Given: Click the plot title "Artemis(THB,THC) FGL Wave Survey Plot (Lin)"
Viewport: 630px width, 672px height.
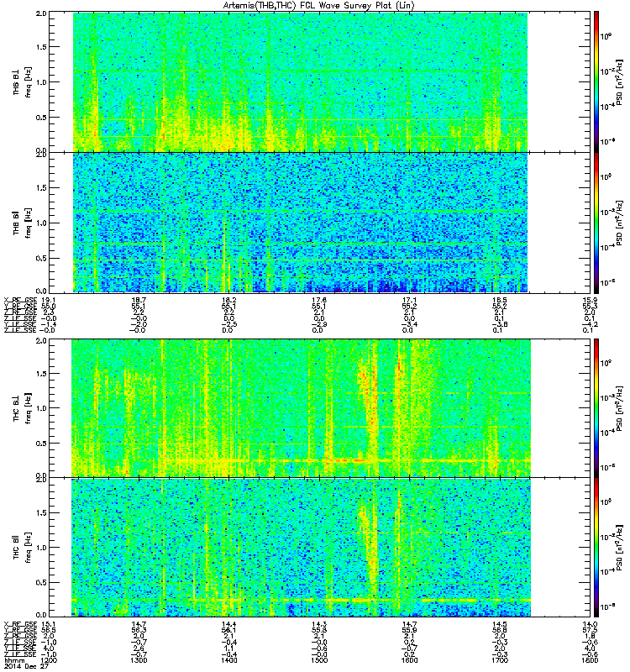Looking at the screenshot, I should (x=318, y=6).
